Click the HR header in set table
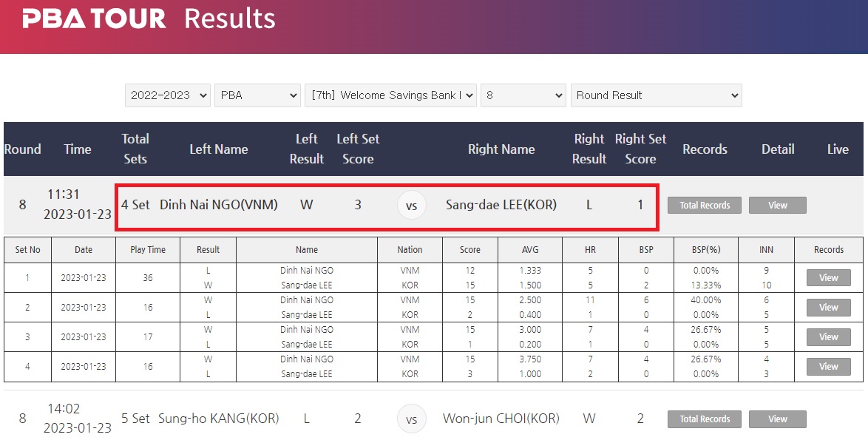 (x=590, y=250)
